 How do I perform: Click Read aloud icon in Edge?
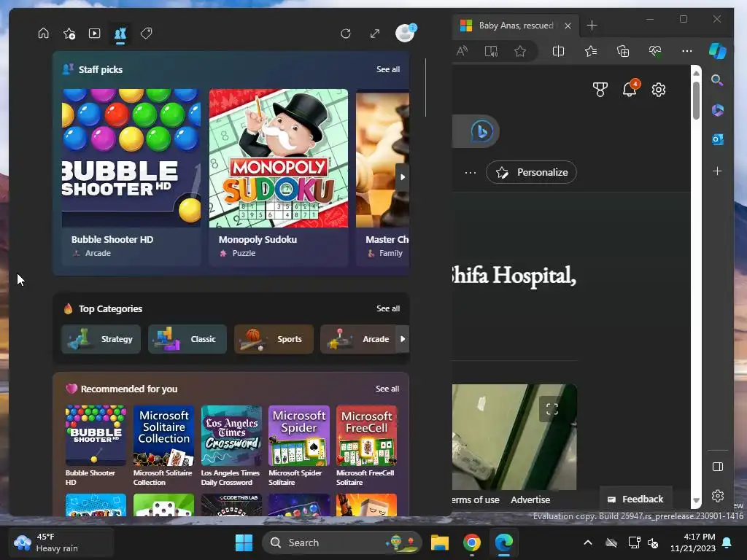tap(462, 51)
